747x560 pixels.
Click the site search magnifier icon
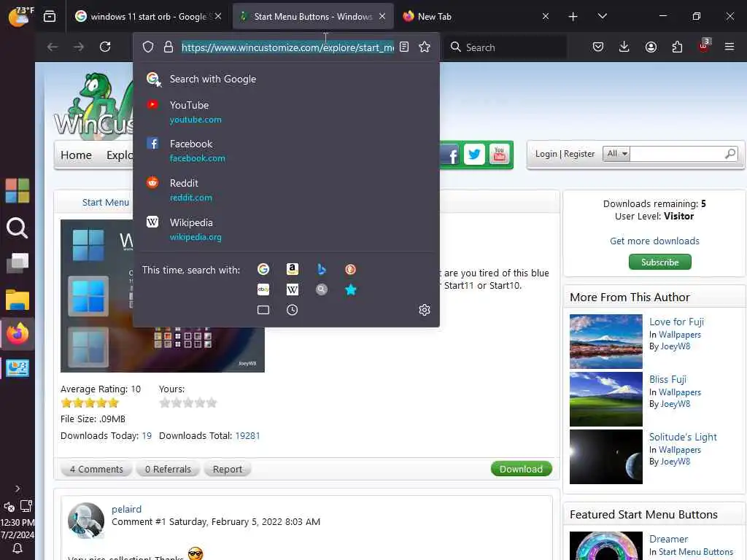pos(729,154)
